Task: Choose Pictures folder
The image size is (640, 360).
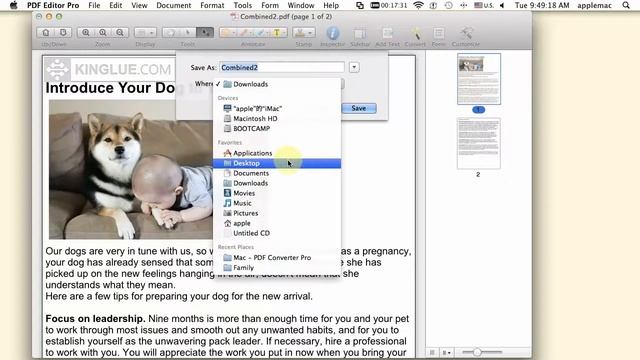Action: (277, 213)
